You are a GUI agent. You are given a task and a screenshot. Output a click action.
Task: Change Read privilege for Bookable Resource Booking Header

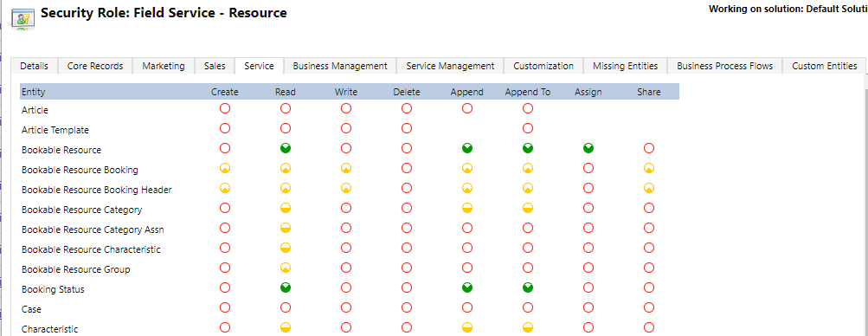[286, 188]
